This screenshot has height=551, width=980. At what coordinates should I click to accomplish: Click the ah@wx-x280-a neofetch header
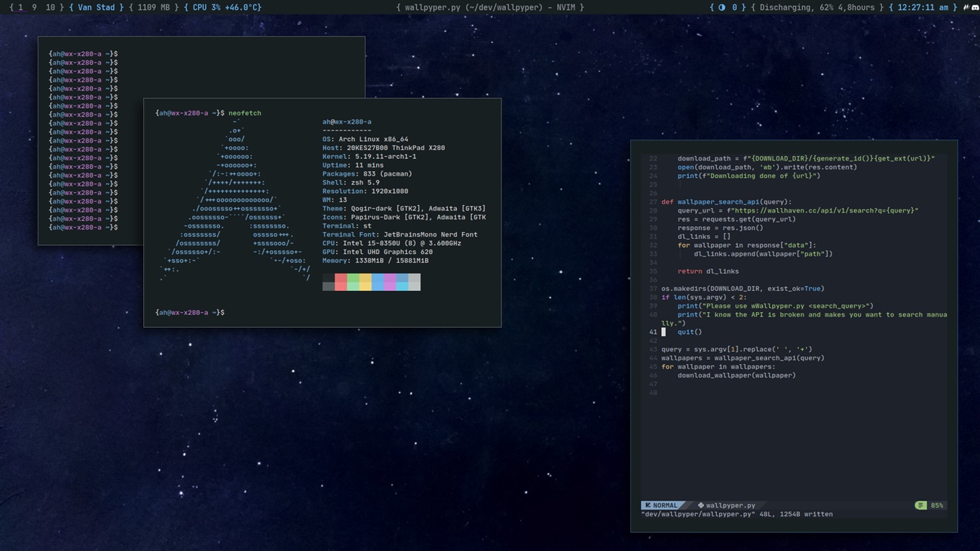tap(347, 122)
